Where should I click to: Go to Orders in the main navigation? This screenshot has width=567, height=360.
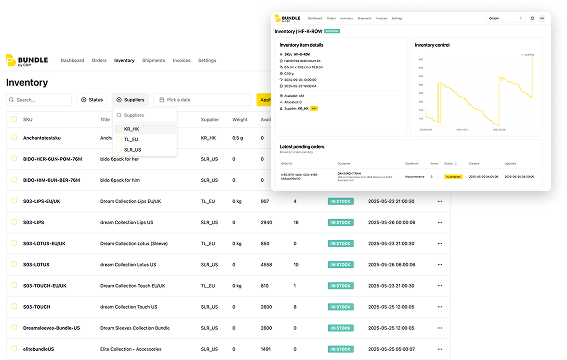tap(99, 60)
